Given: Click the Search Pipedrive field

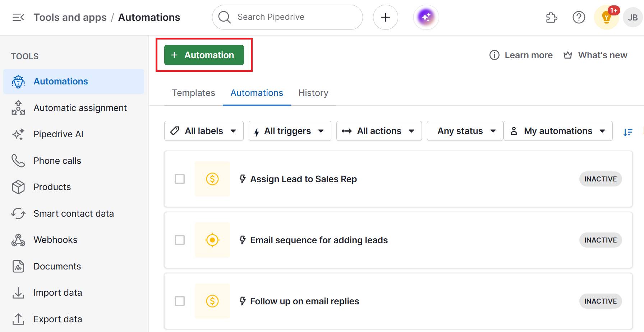Looking at the screenshot, I should coord(287,17).
